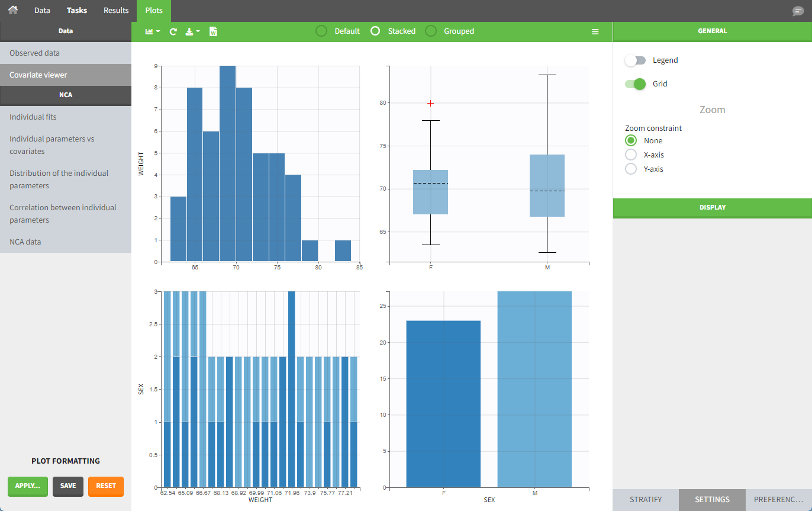The height and width of the screenshot is (511, 812).
Task: Select Y-axis zoom constraint
Action: [631, 169]
